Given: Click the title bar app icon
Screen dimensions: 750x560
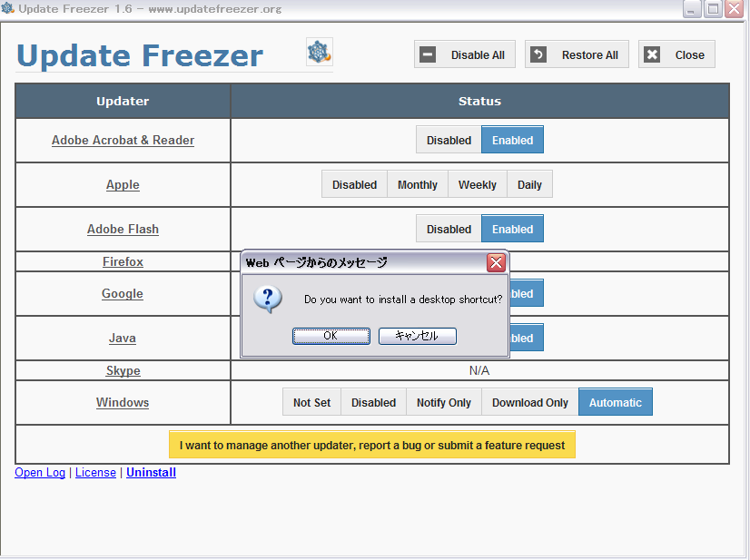Looking at the screenshot, I should point(7,8).
